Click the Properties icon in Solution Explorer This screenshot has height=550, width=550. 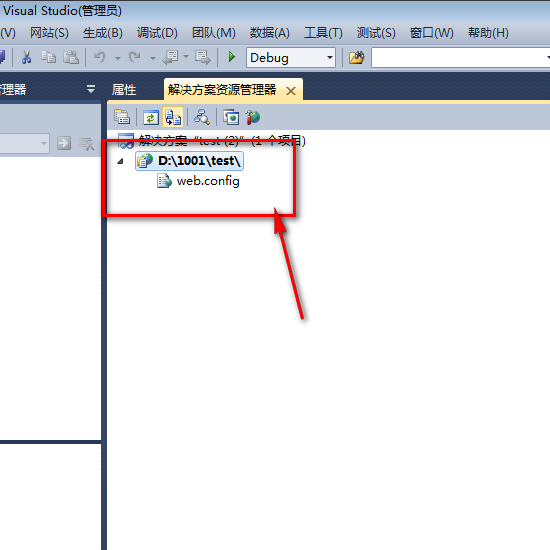tap(122, 117)
